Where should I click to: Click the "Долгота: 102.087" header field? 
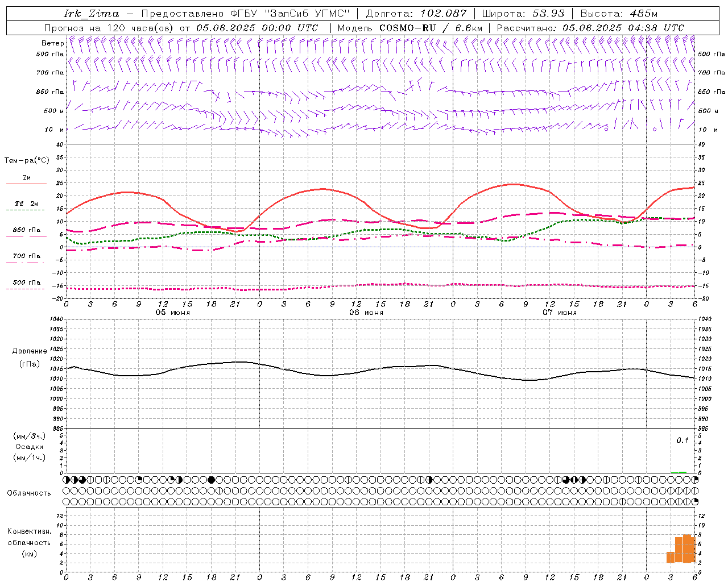[x=416, y=14]
